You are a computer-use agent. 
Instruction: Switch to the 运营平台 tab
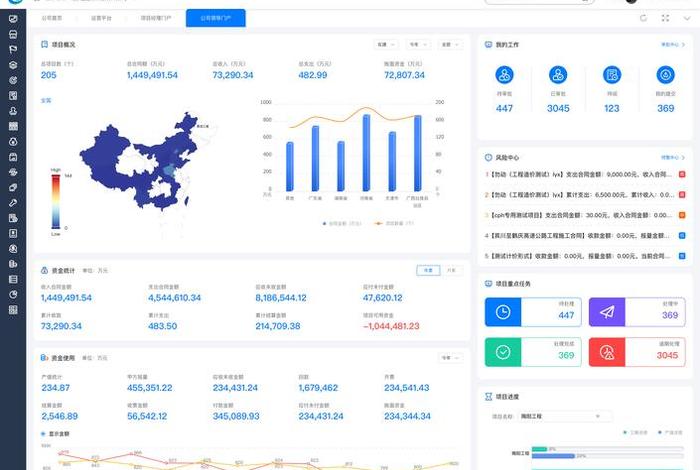(101, 18)
